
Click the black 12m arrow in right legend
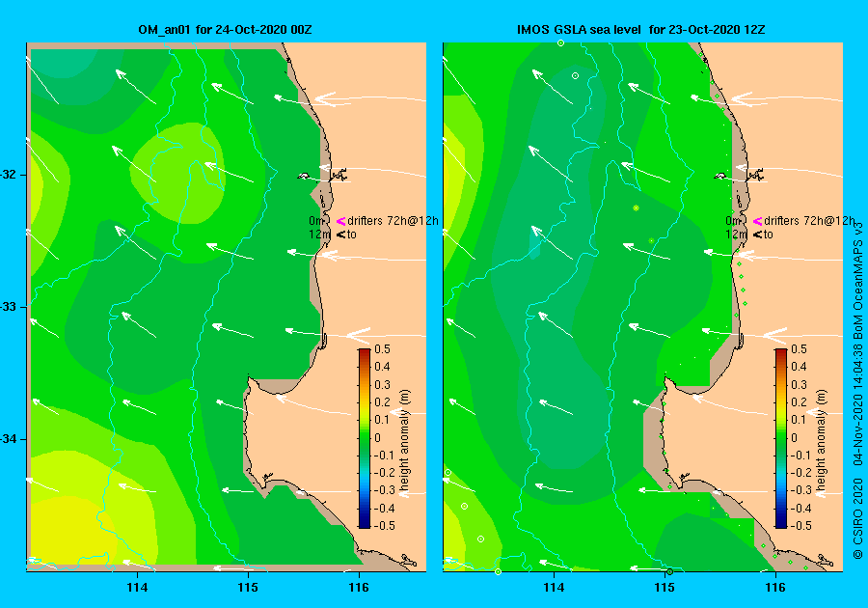(x=757, y=235)
